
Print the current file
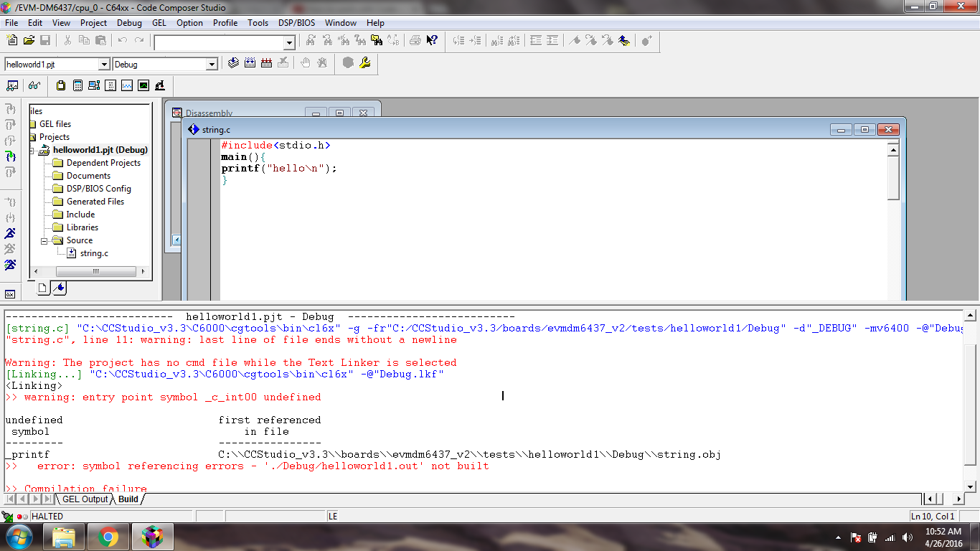click(415, 41)
